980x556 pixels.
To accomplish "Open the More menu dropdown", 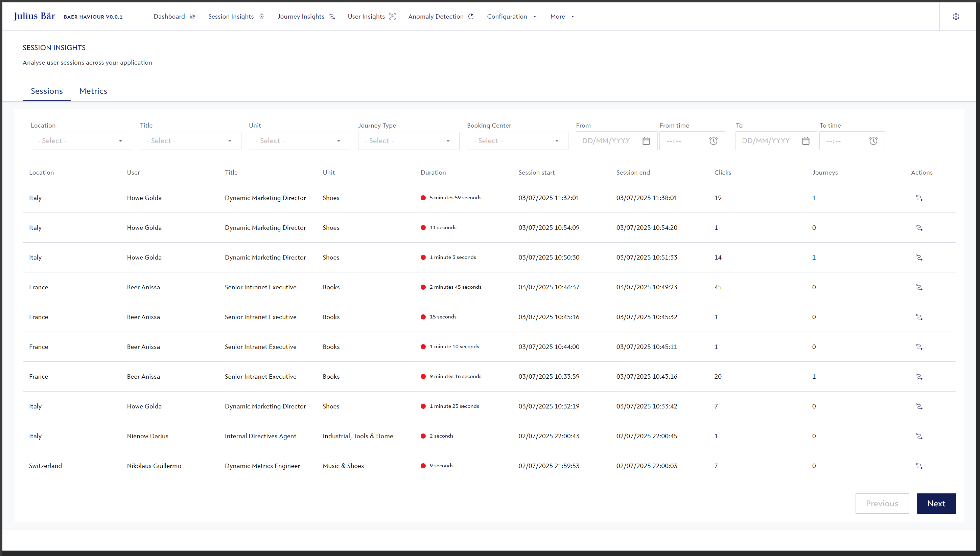I will 562,17.
